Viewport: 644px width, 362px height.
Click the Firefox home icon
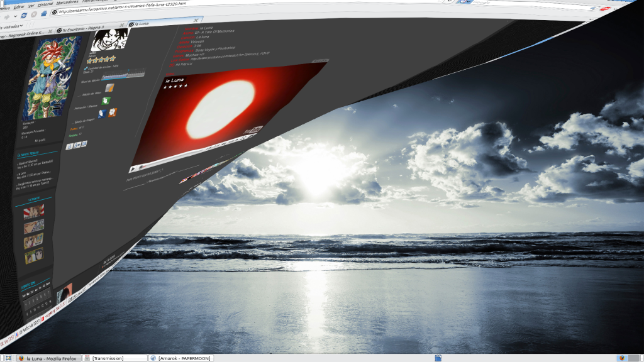(x=43, y=14)
